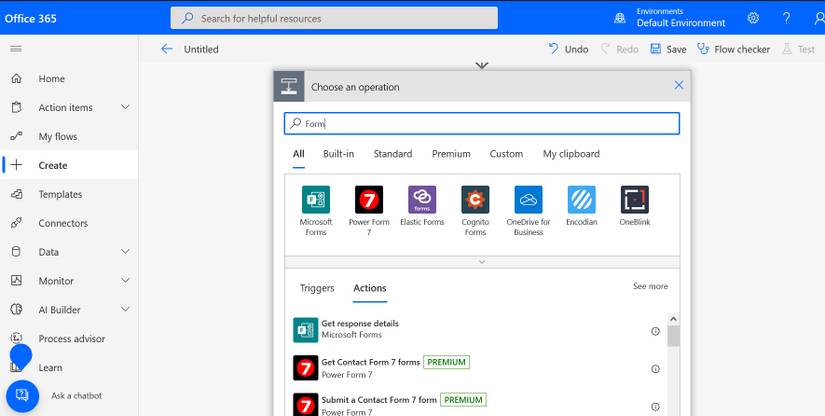Close the Choose an operation panel
The height and width of the screenshot is (416, 825).
pos(679,86)
